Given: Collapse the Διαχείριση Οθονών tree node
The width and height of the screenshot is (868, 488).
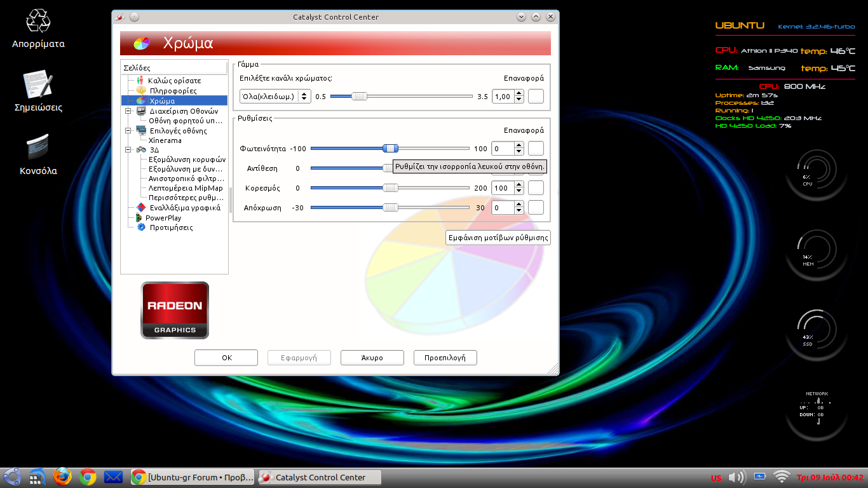Looking at the screenshot, I should pos(128,111).
